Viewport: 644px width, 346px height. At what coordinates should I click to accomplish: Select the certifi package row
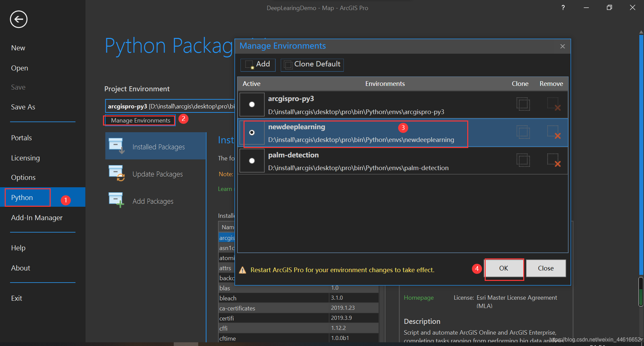[x=298, y=318]
